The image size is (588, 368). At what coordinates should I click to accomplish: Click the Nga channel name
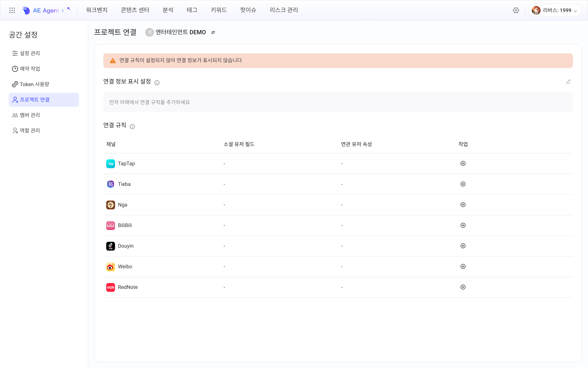point(122,205)
